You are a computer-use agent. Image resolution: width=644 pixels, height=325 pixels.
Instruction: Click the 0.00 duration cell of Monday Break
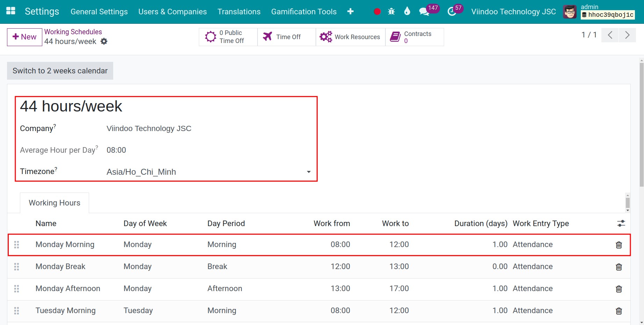(x=500, y=267)
